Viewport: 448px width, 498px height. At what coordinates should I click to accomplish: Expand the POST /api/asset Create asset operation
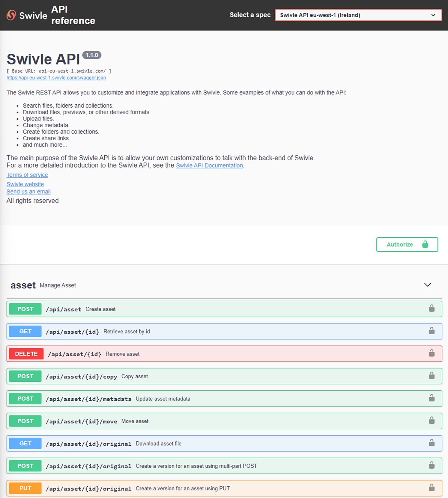(x=224, y=309)
